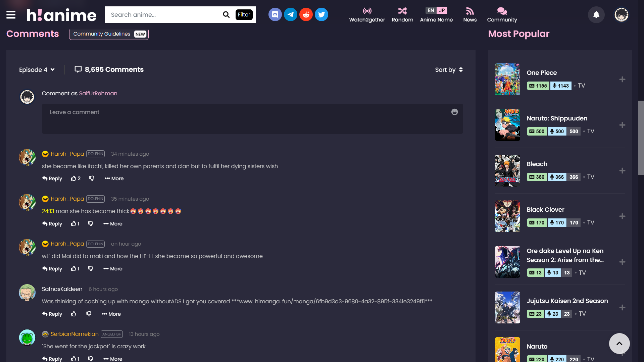Open the Community menu item

(x=502, y=15)
